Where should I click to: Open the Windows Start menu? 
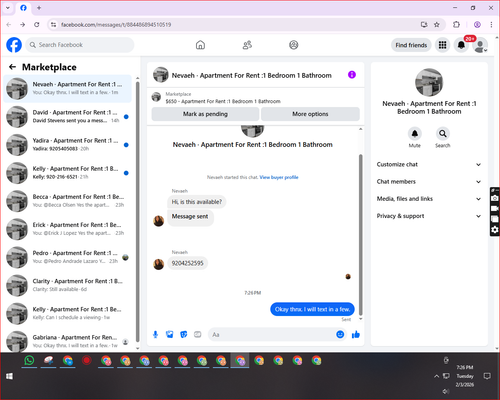tap(9, 376)
